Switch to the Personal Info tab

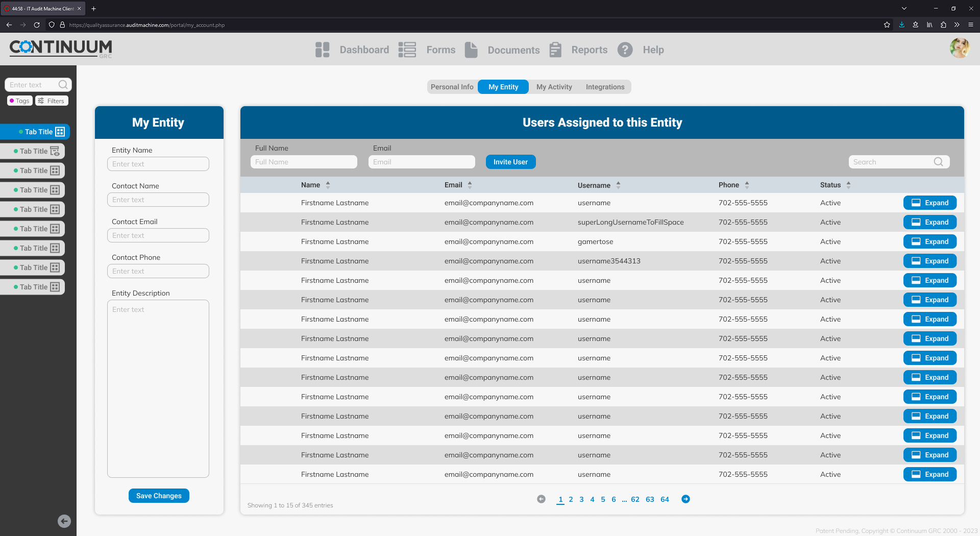pyautogui.click(x=452, y=87)
